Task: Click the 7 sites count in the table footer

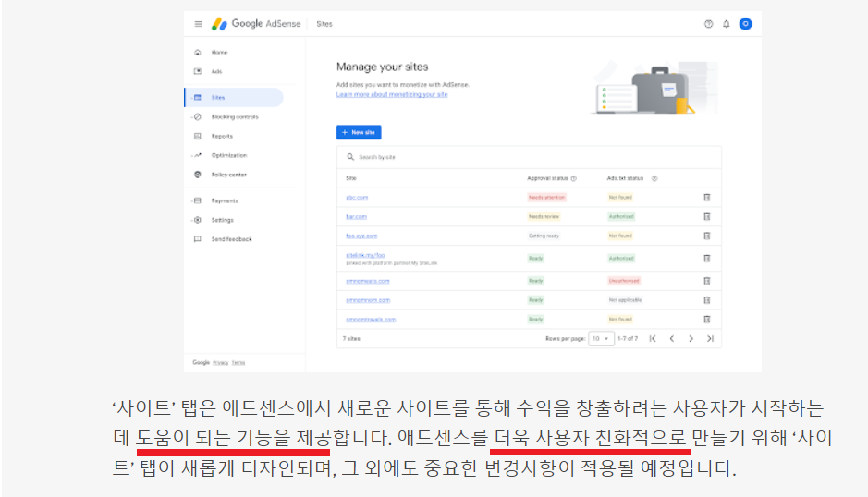Action: tap(351, 339)
